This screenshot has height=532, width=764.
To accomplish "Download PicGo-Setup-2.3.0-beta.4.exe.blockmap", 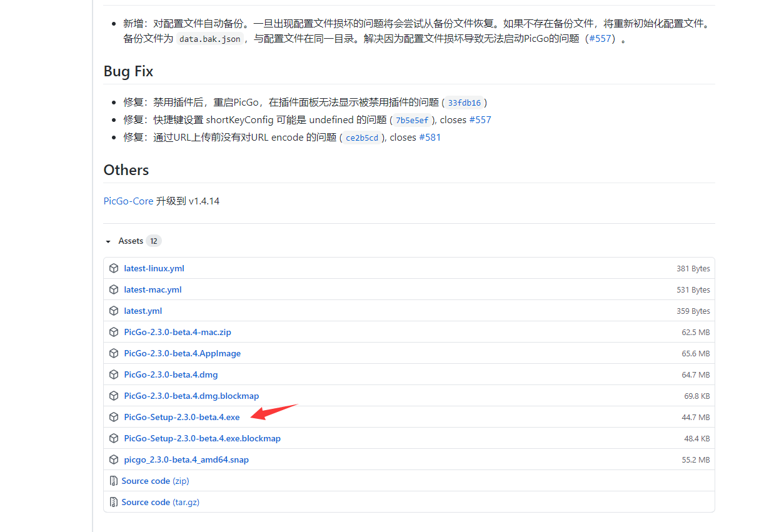I will [x=202, y=438].
